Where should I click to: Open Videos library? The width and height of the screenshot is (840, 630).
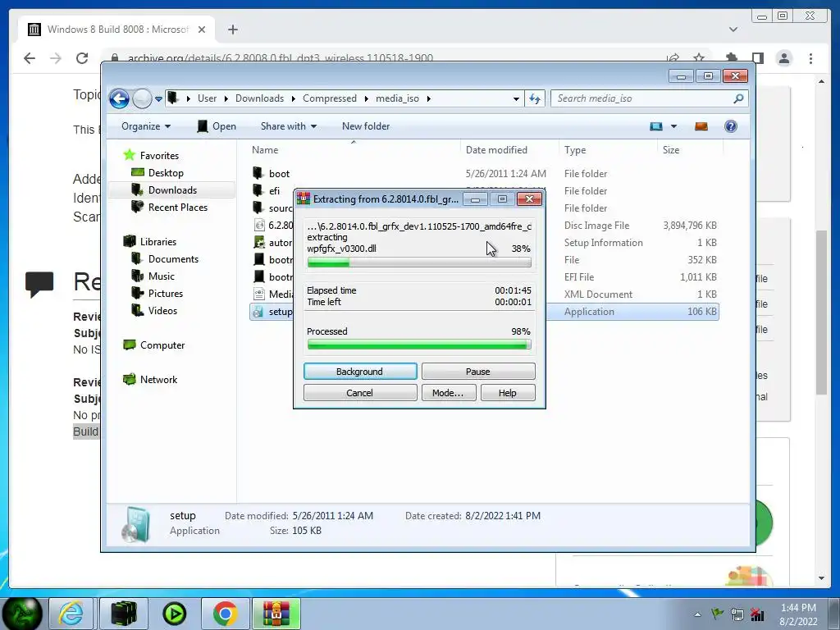[162, 310]
